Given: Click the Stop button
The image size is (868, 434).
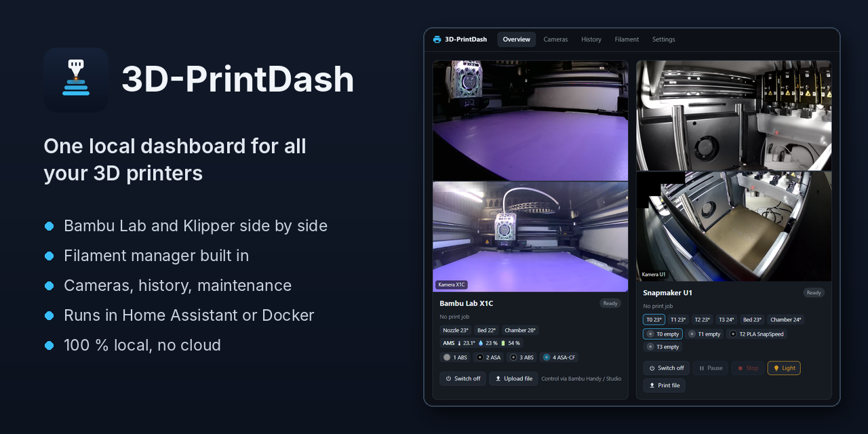Looking at the screenshot, I should point(748,368).
